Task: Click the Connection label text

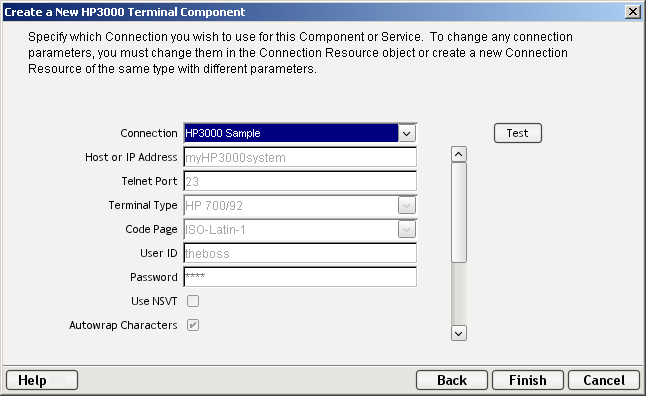Action: tap(149, 133)
